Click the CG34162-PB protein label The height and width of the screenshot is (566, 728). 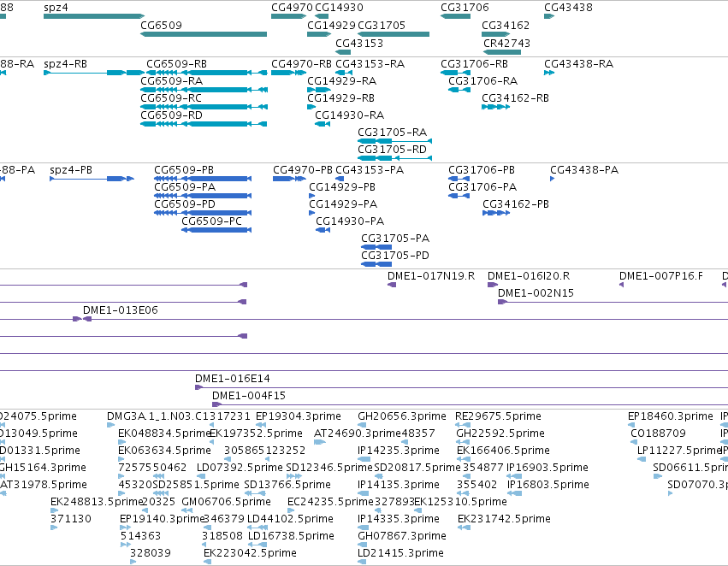(516, 204)
